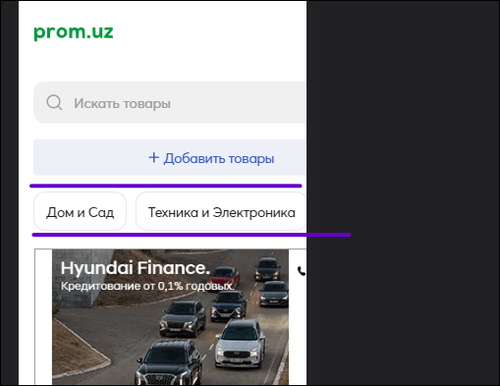Select the Техника и Электроника category chip
This screenshot has width=500, height=386.
pos(221,212)
